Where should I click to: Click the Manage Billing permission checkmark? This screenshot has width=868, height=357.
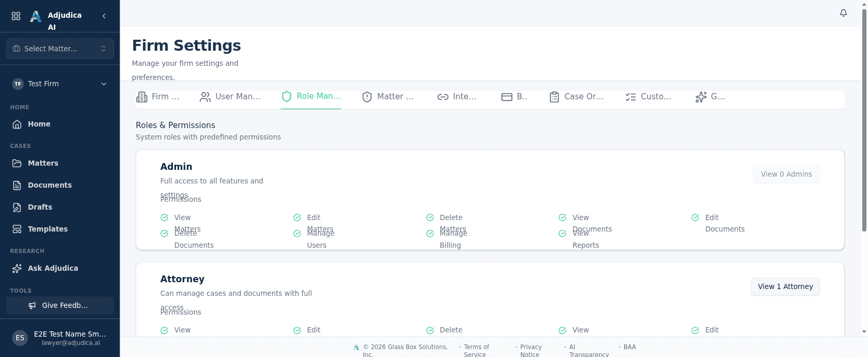(430, 234)
